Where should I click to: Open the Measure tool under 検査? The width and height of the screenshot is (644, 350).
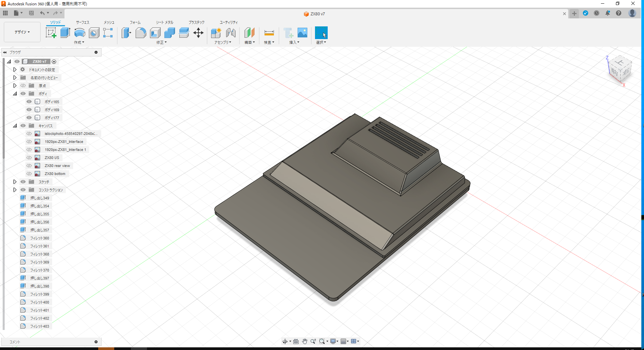tap(269, 32)
